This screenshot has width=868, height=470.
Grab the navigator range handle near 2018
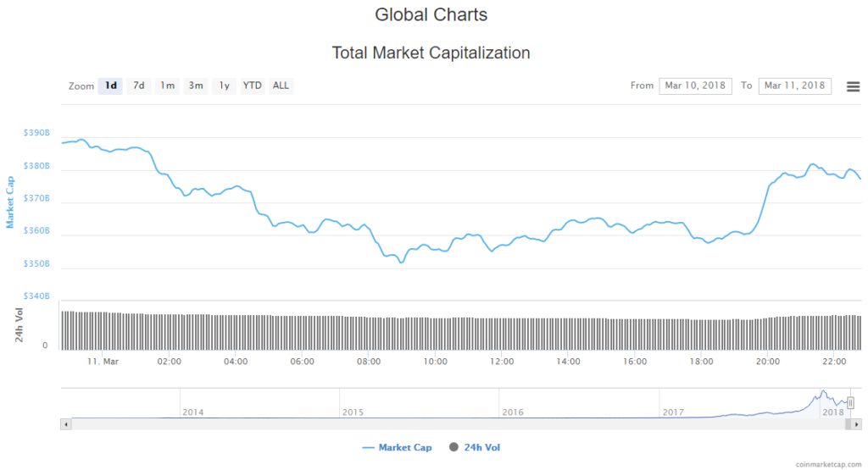(x=850, y=403)
